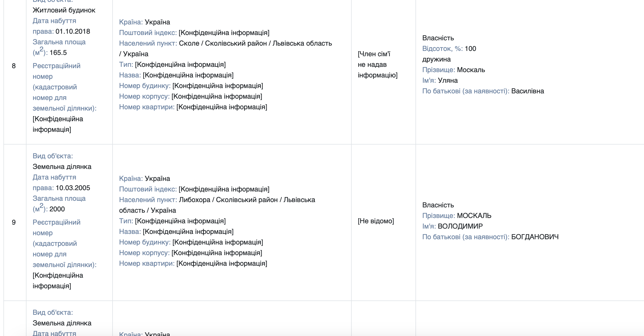
Task: Select the date 10.03.2005
Action: (x=73, y=188)
